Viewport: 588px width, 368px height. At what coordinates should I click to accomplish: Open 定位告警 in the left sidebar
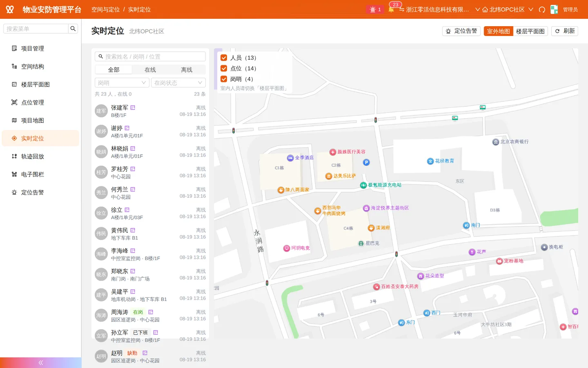[40, 192]
